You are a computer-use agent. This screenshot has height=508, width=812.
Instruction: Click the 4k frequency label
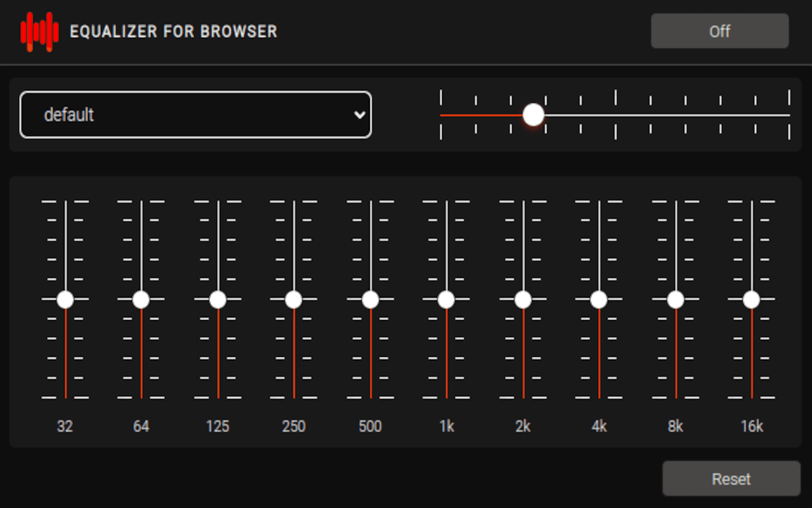pos(599,427)
